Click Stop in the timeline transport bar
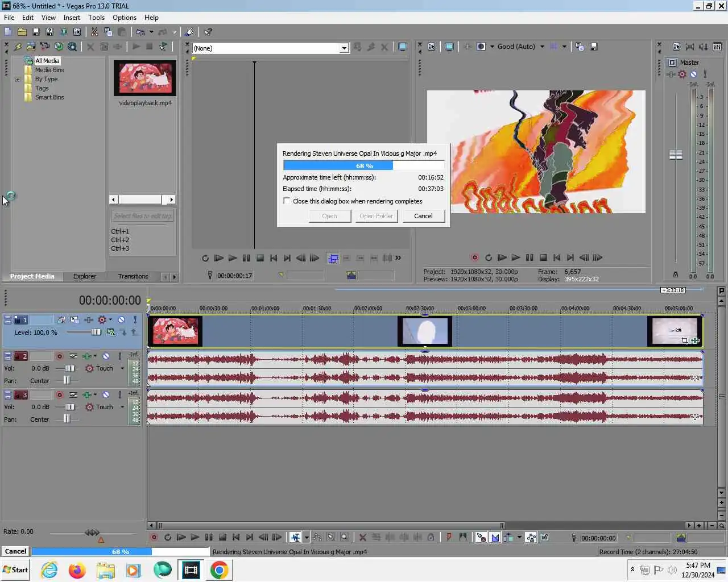Image resolution: width=728 pixels, height=582 pixels. (222, 537)
